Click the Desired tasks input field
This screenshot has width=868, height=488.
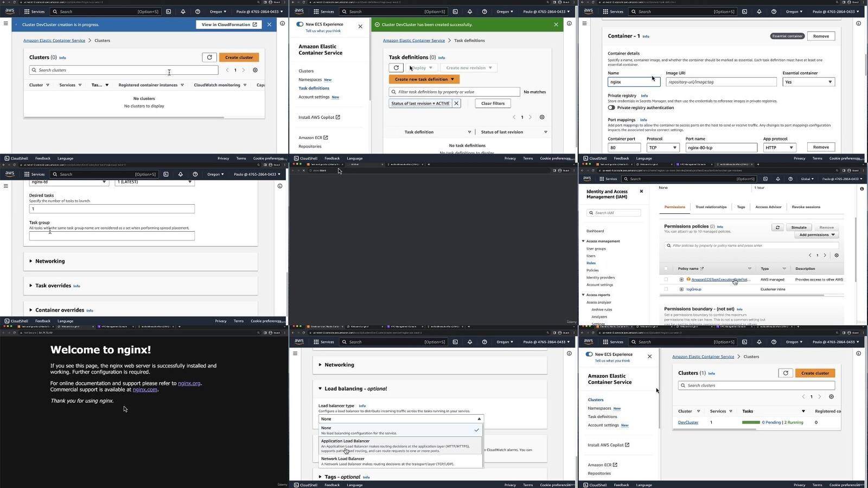tap(112, 208)
